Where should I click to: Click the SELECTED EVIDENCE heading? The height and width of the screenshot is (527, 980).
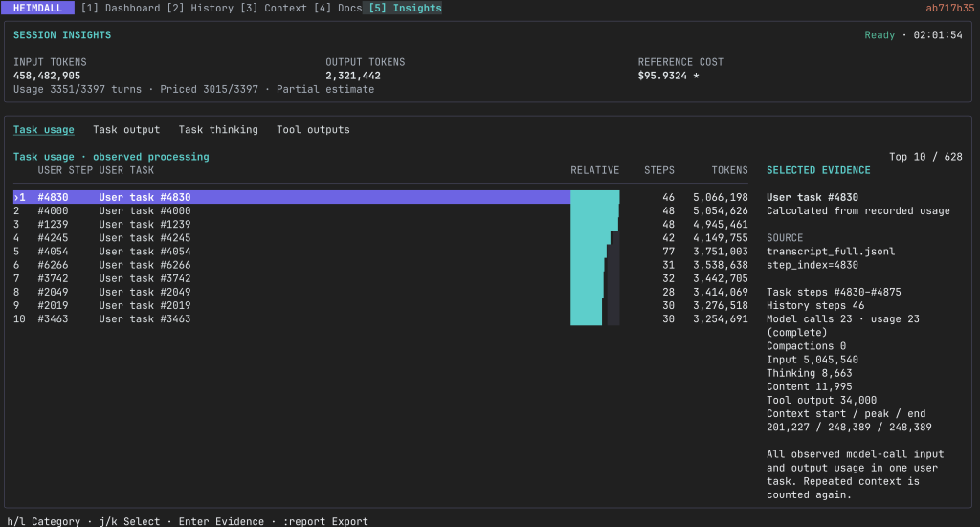point(818,170)
